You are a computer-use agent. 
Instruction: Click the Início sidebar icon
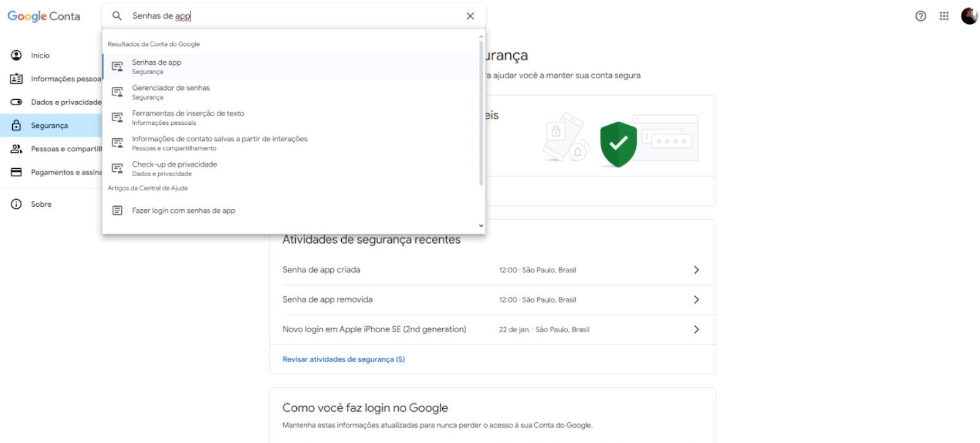(17, 55)
